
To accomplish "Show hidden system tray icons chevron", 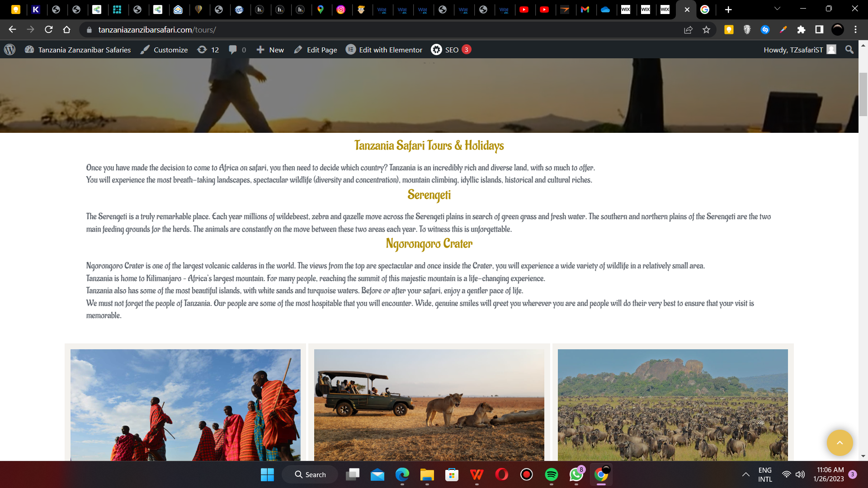I will 745,474.
